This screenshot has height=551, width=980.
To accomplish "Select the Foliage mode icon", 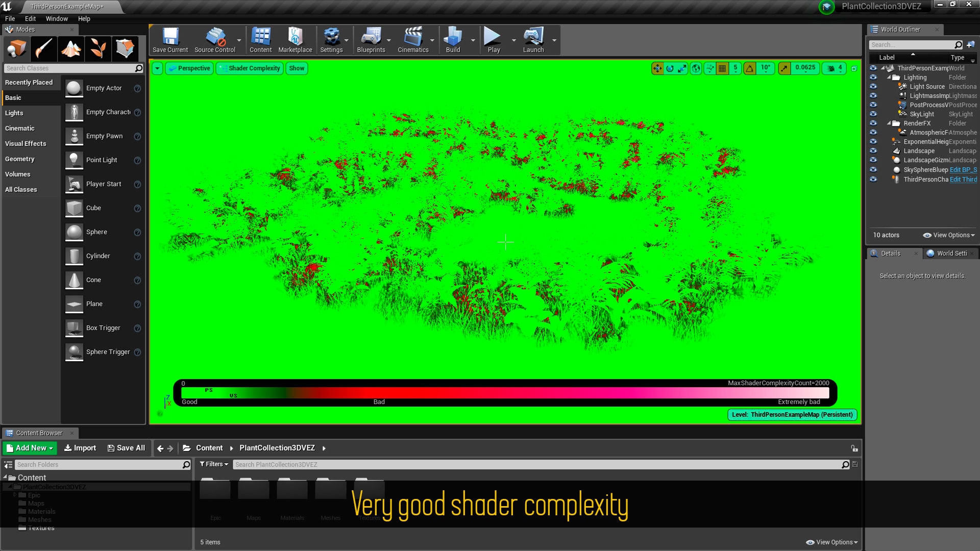I will (x=98, y=49).
